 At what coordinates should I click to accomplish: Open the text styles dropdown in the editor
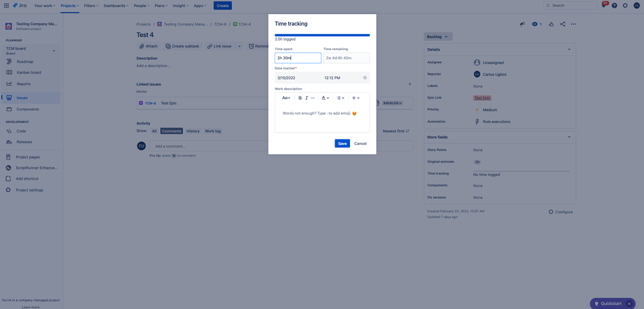click(286, 98)
